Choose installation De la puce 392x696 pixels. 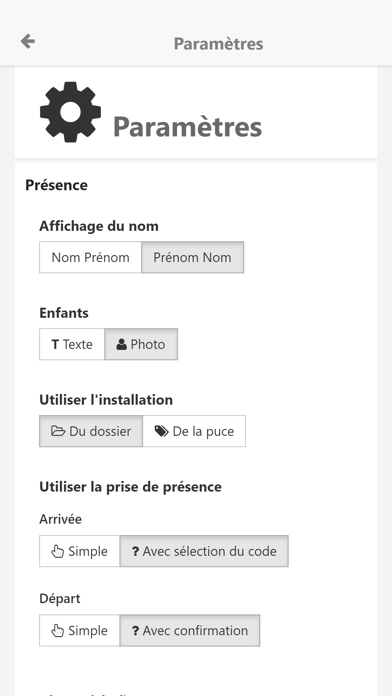pyautogui.click(x=194, y=431)
